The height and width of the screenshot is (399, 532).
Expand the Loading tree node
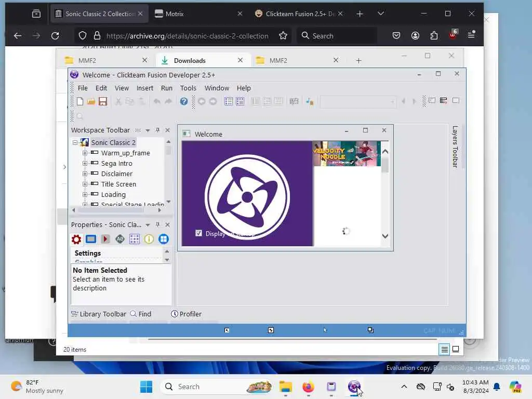85,194
